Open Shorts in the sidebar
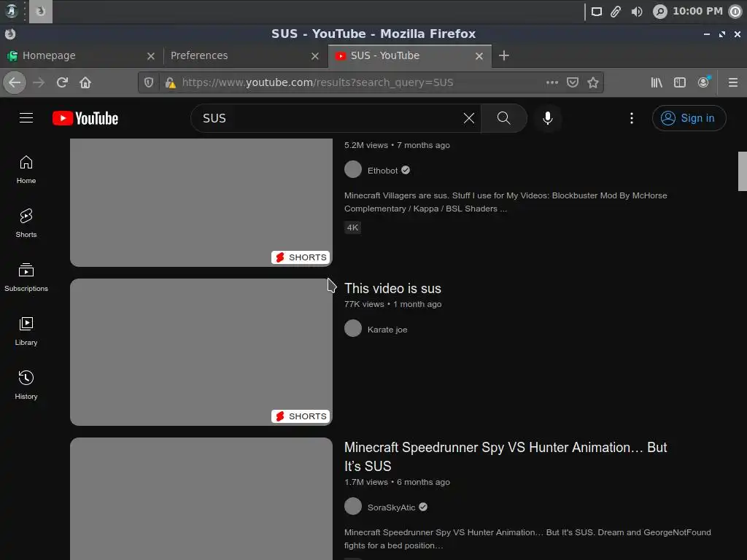This screenshot has width=747, height=560. click(x=26, y=223)
